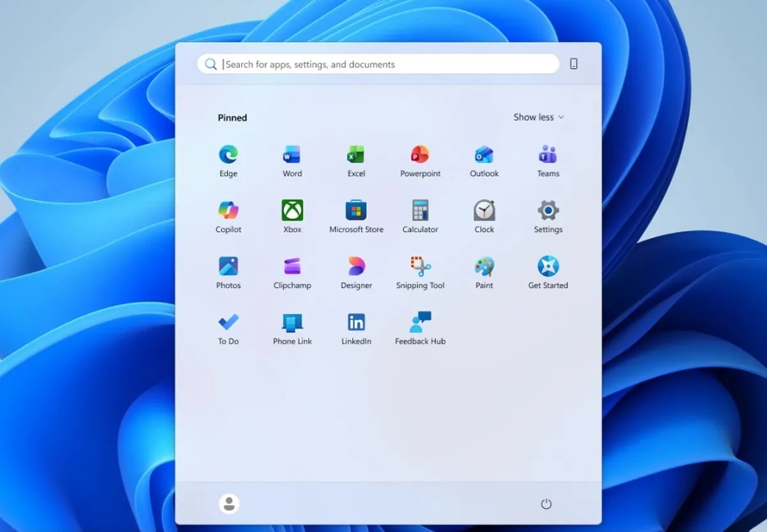This screenshot has width=767, height=532.
Task: Collapse pinned apps with Show less
Action: (x=539, y=117)
